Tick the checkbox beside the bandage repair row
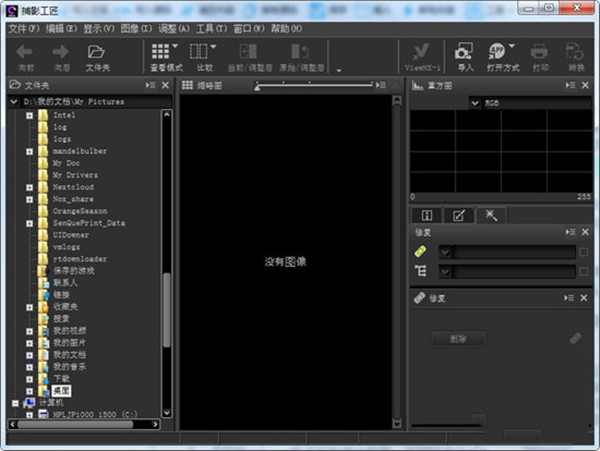Viewport: 600px width, 451px height. tap(584, 252)
